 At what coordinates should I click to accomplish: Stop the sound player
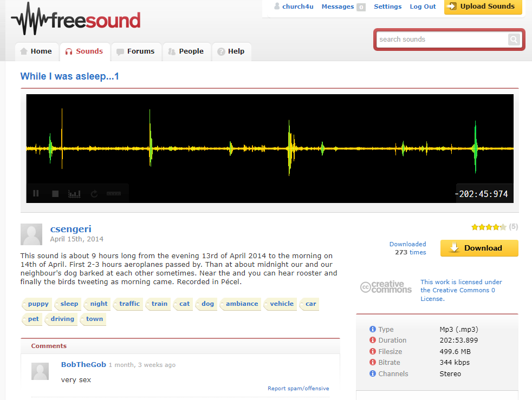[55, 194]
